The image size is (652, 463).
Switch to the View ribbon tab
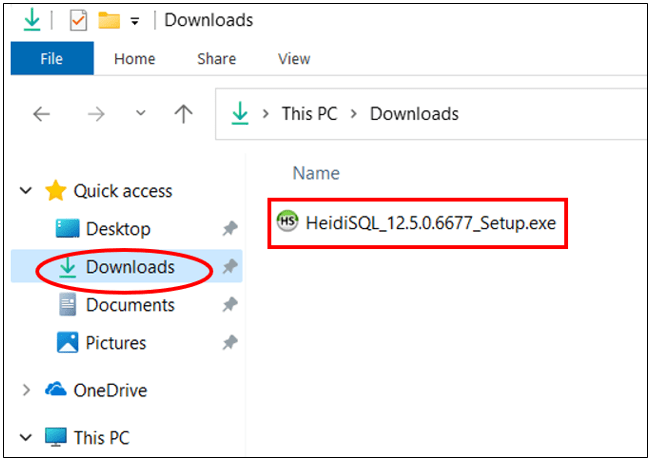(293, 59)
